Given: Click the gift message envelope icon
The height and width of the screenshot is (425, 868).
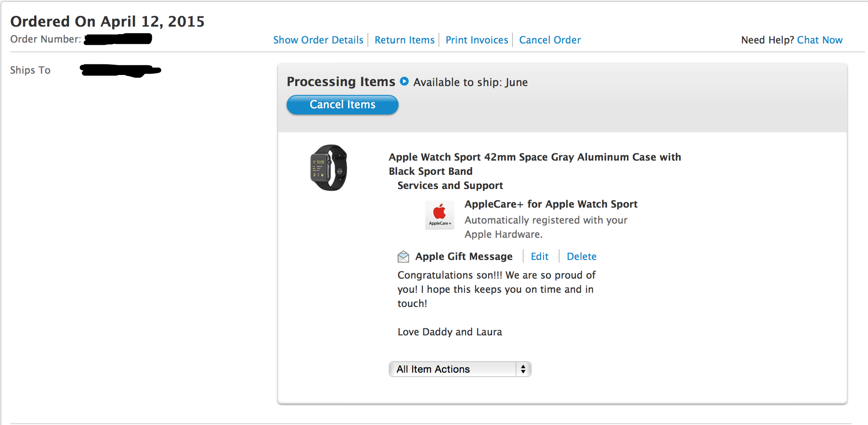Looking at the screenshot, I should coord(403,256).
